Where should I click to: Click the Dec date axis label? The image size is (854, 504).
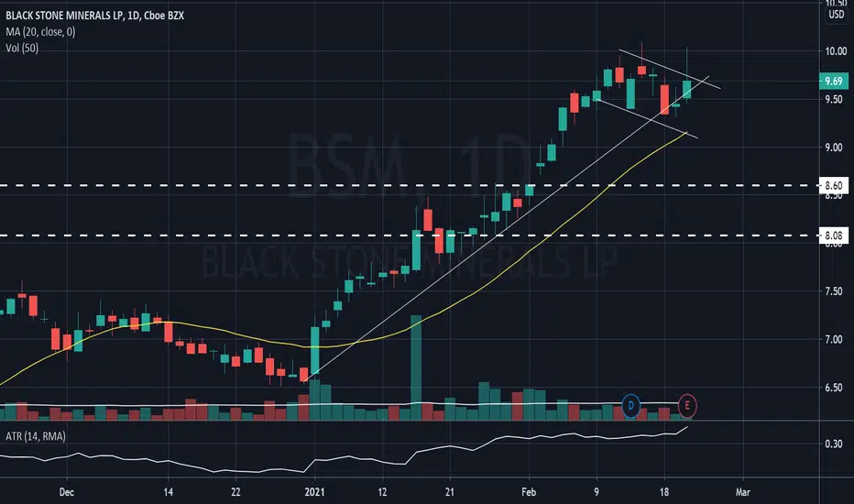pyautogui.click(x=67, y=492)
